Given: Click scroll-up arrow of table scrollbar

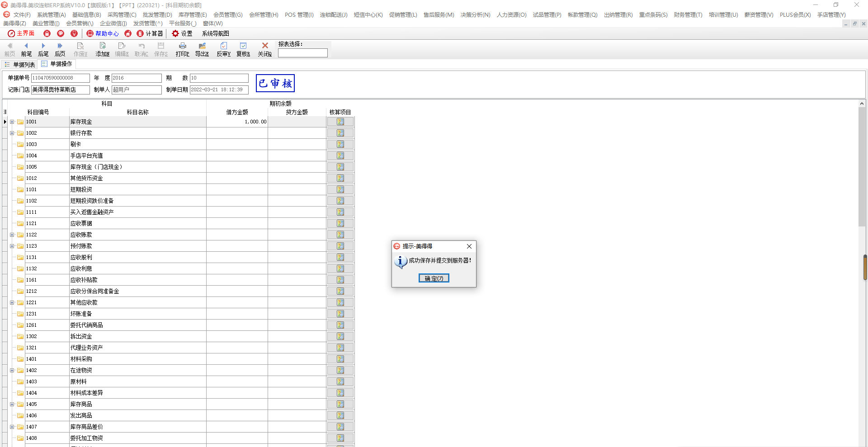Looking at the screenshot, I should [862, 104].
